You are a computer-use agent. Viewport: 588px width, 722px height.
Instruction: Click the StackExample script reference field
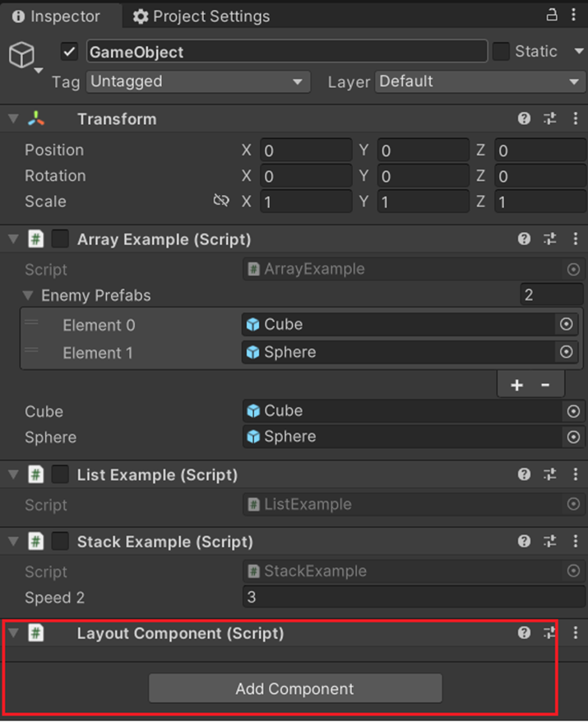(414, 571)
